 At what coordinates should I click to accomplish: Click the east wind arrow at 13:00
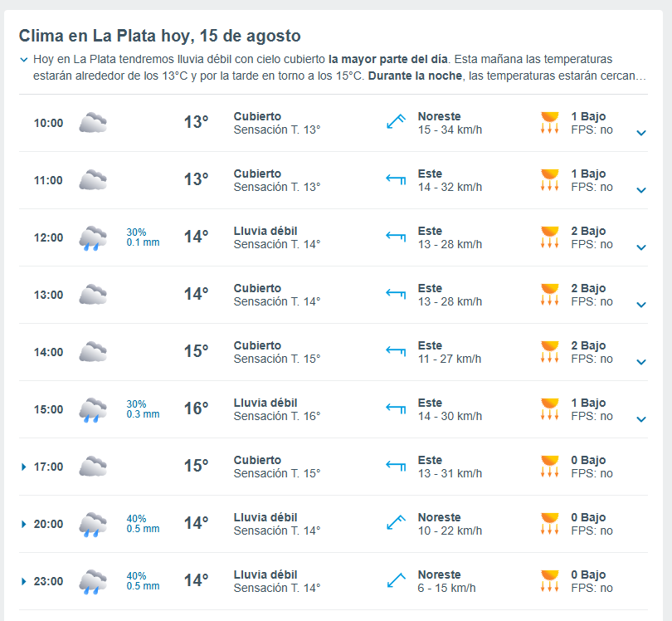(396, 293)
